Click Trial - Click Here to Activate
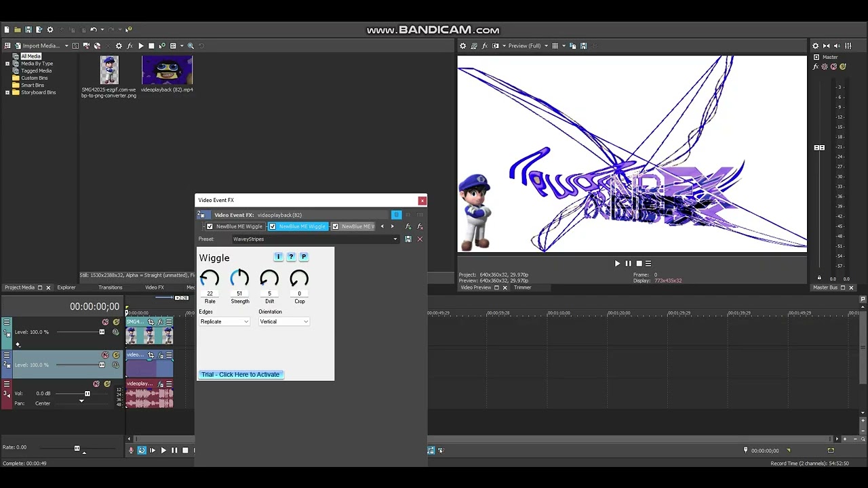This screenshot has height=488, width=868. click(x=240, y=374)
